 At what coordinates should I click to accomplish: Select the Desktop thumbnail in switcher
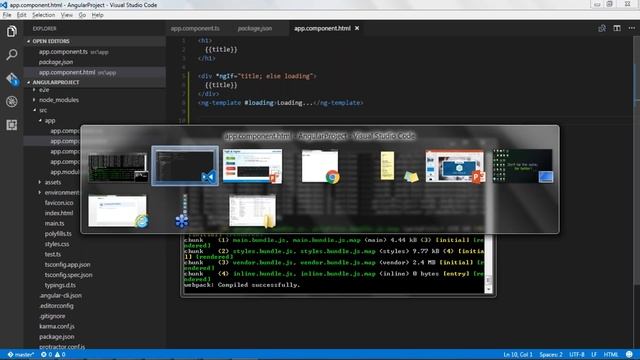click(523, 166)
